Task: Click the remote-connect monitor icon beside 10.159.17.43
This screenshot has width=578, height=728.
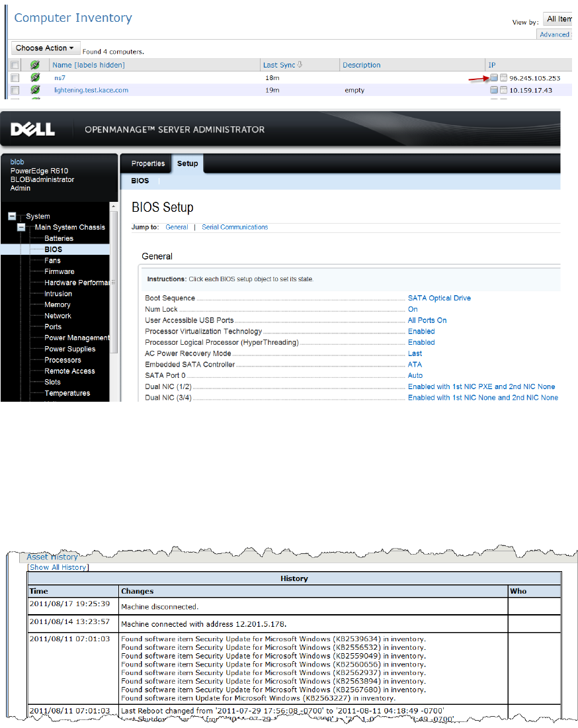Action: pyautogui.click(x=494, y=90)
